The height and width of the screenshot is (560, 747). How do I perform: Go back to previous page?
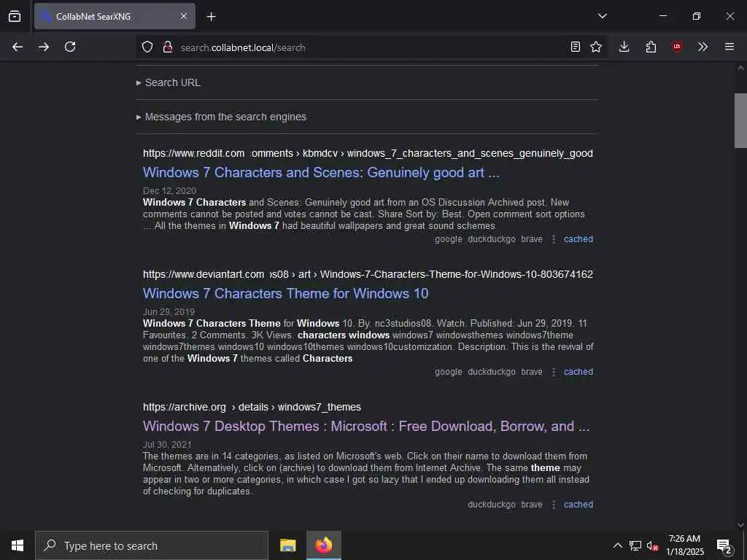pos(18,47)
